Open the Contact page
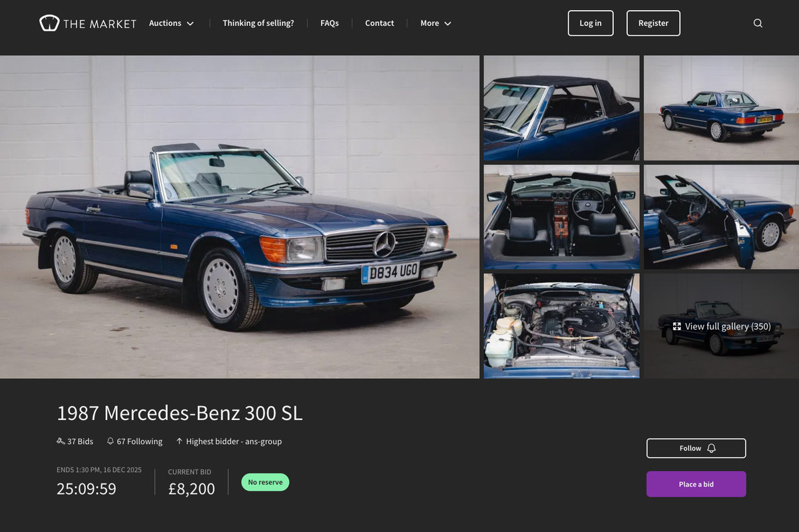The height and width of the screenshot is (532, 799). 380,23
